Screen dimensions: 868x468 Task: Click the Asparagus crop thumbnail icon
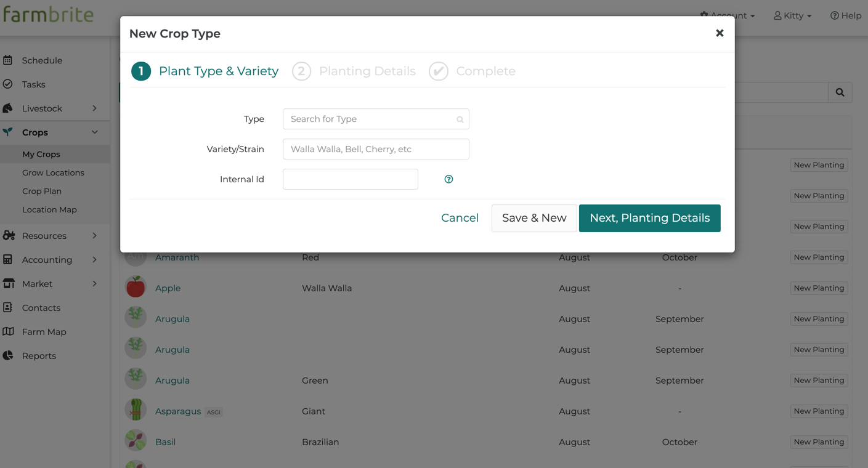click(x=136, y=410)
